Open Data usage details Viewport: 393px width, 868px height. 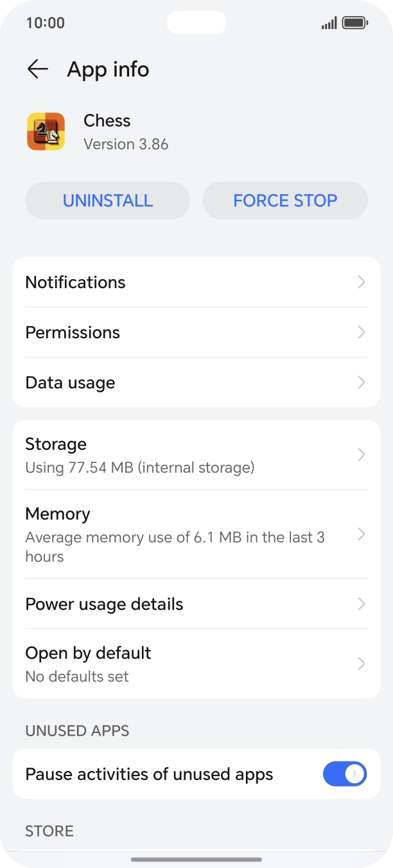70,383
